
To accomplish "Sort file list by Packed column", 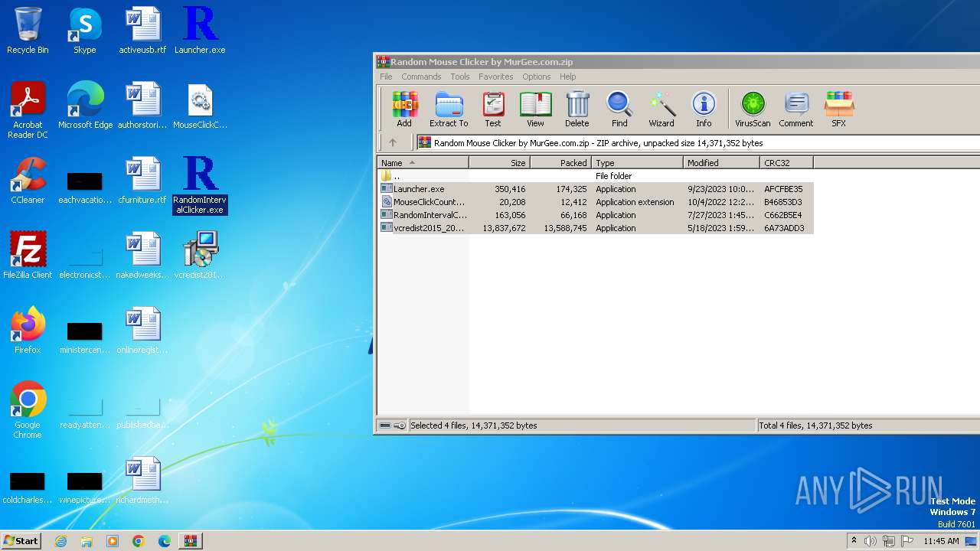I will 560,163.
